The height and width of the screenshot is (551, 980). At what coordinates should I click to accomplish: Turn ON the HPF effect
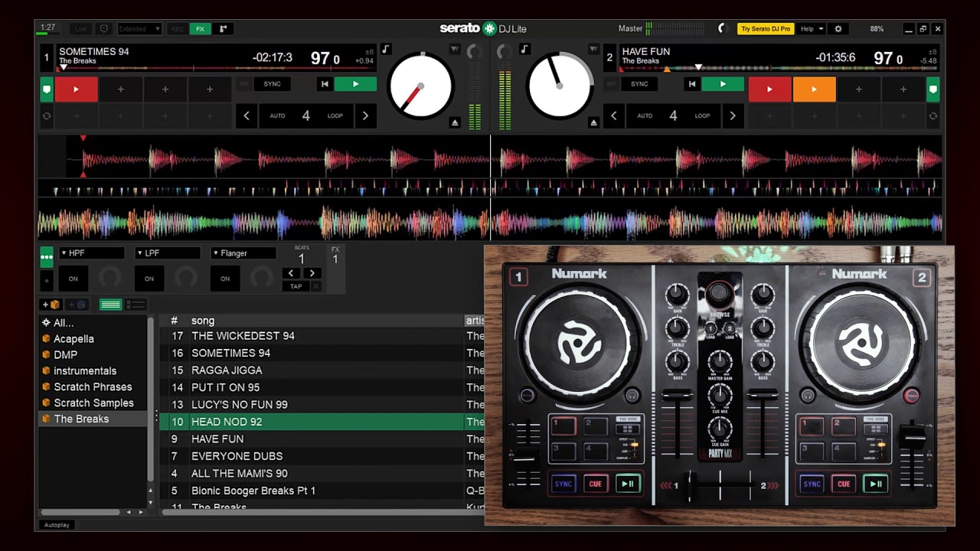[73, 279]
